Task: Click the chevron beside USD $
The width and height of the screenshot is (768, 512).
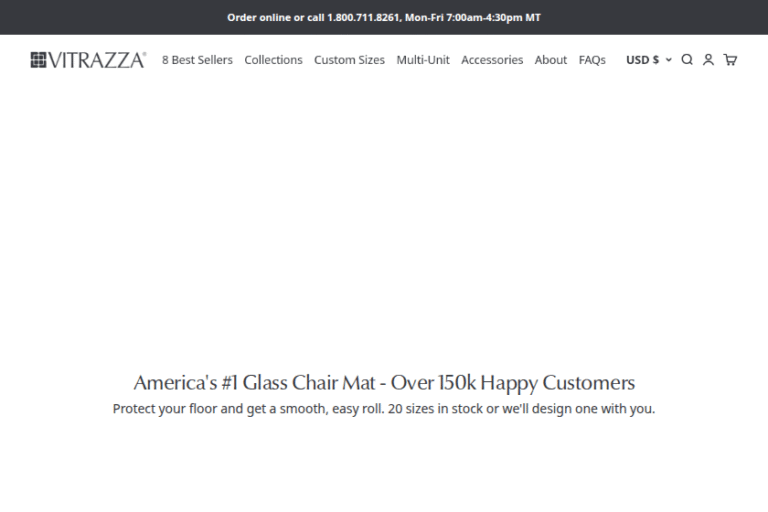Action: [x=669, y=60]
